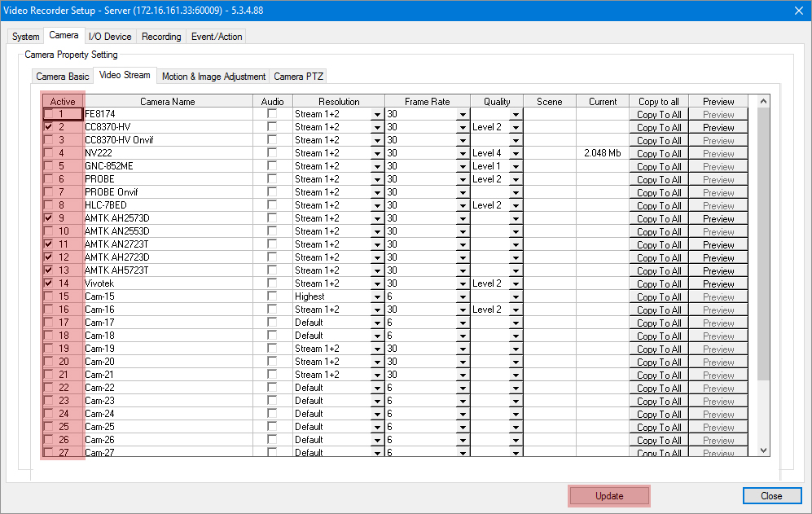Open the Camera Basic sub-tab
This screenshot has height=514, width=812.
click(x=63, y=77)
